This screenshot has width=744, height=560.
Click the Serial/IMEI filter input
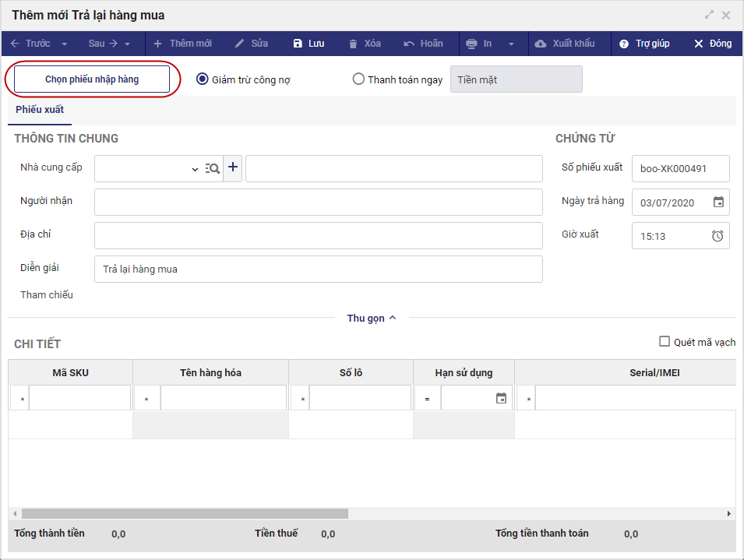636,398
